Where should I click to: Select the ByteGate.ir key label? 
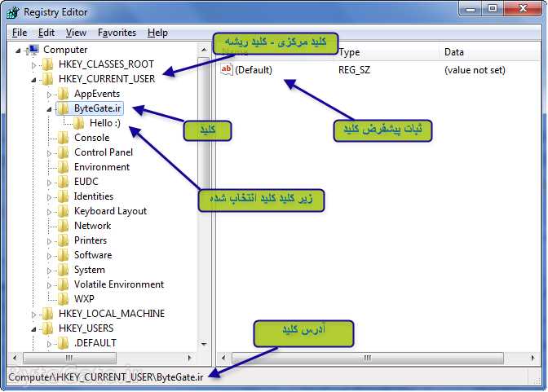click(98, 108)
